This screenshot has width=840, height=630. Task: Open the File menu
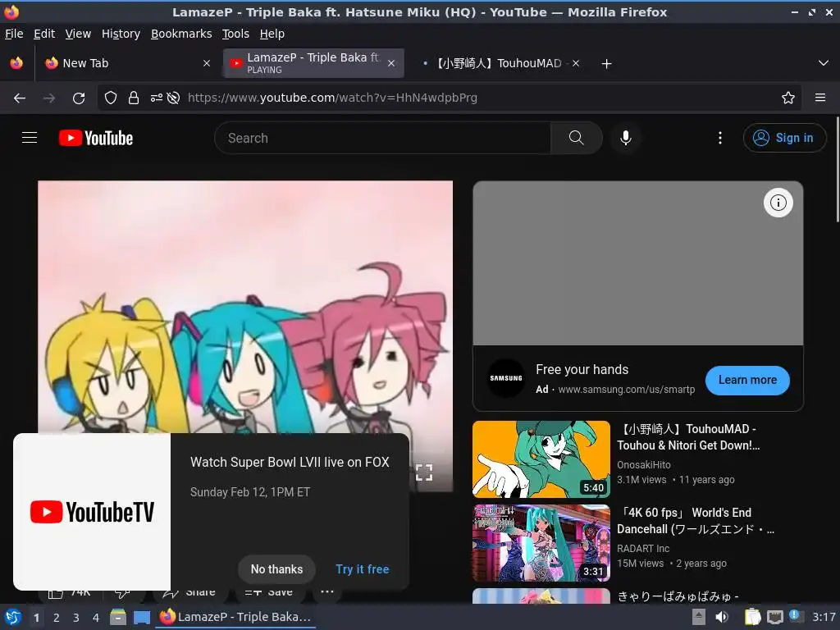[x=14, y=34]
